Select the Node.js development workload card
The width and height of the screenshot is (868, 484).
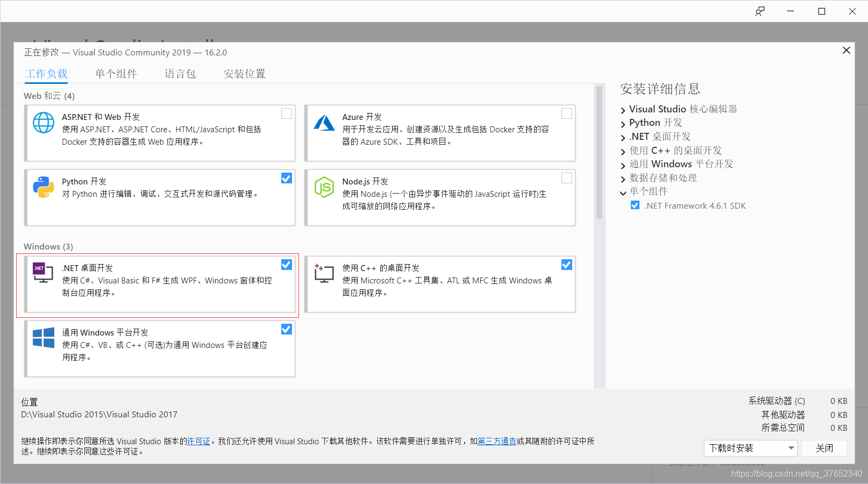(x=440, y=197)
